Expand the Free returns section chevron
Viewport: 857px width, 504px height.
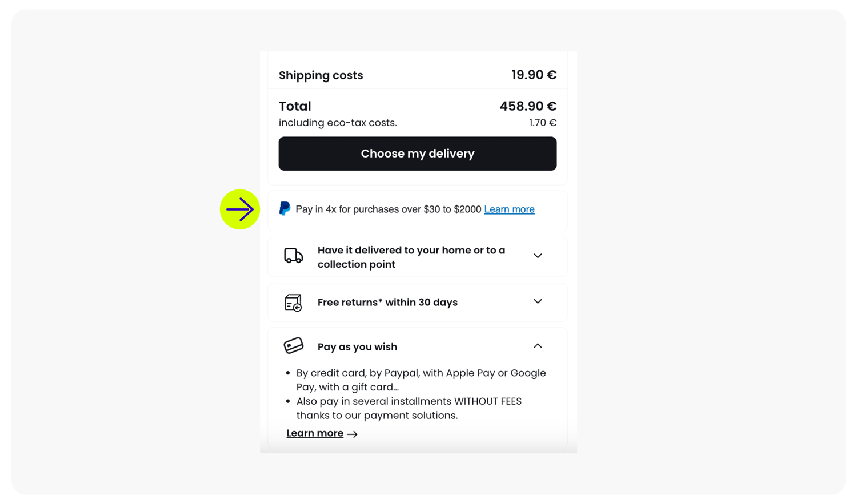pos(538,301)
